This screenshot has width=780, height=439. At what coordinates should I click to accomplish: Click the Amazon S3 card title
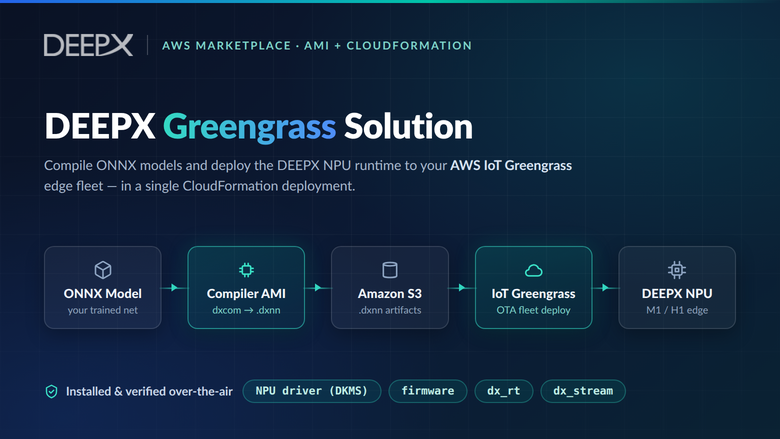click(390, 293)
